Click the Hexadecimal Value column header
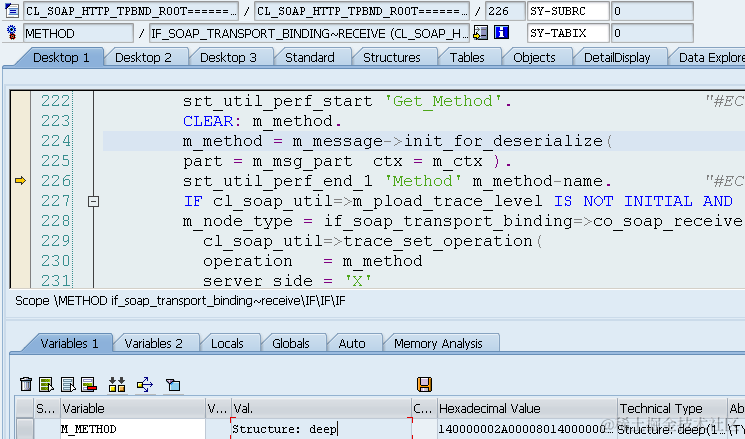 pyautogui.click(x=527, y=408)
